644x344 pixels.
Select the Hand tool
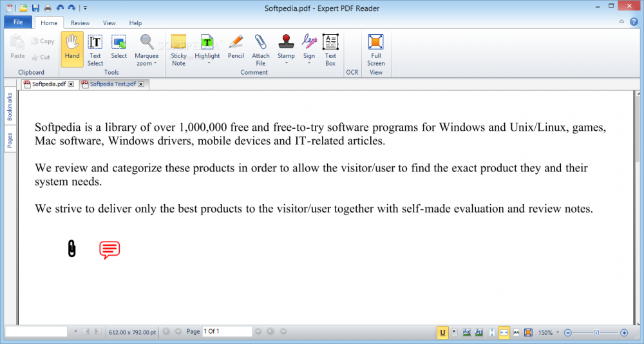72,50
